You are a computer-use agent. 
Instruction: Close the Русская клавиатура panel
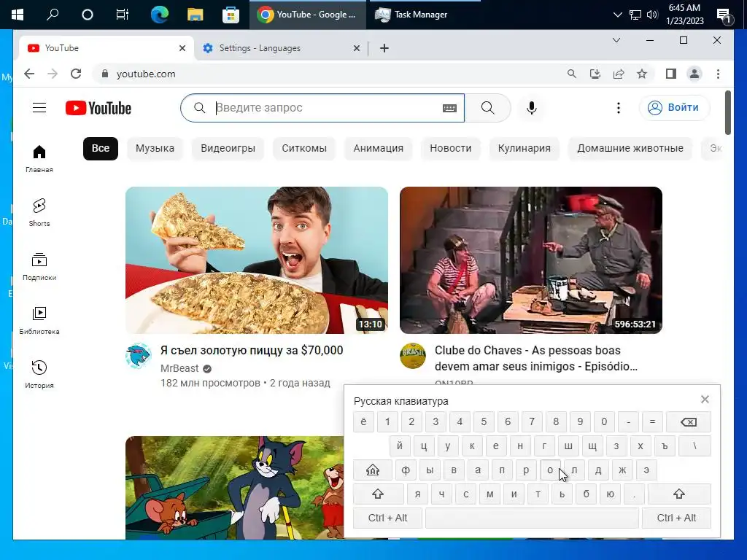pyautogui.click(x=705, y=399)
